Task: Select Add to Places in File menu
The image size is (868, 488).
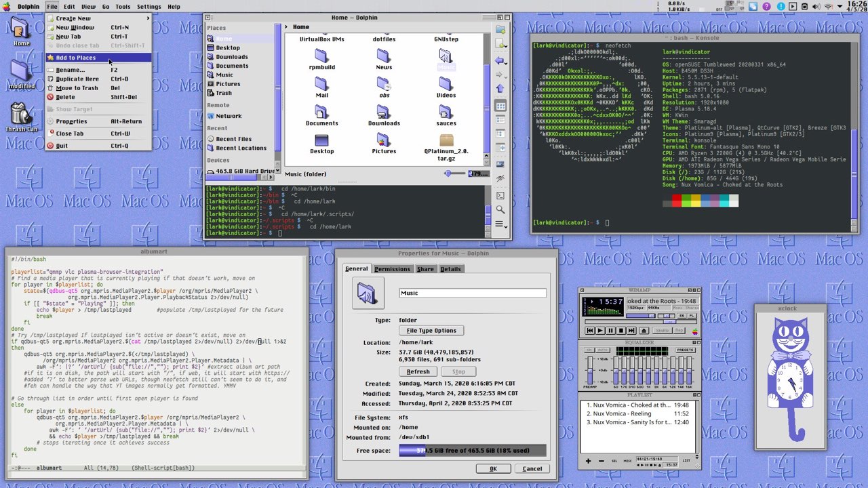Action: 99,58
